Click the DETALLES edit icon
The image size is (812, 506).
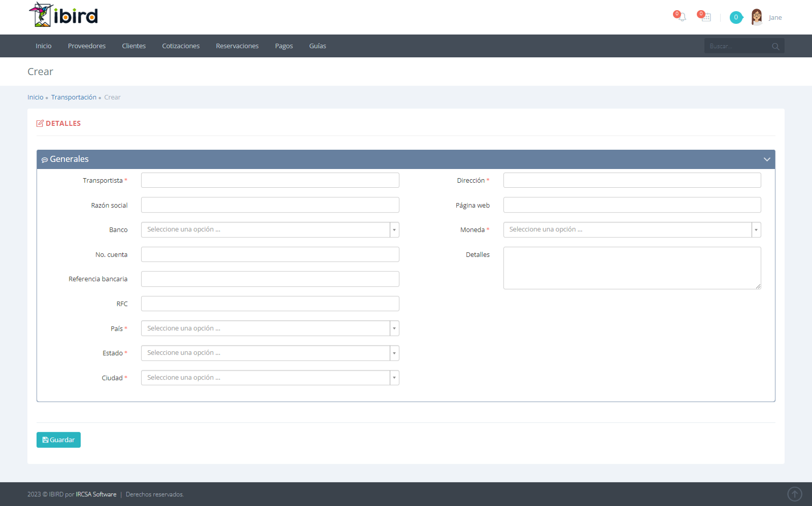pos(40,123)
